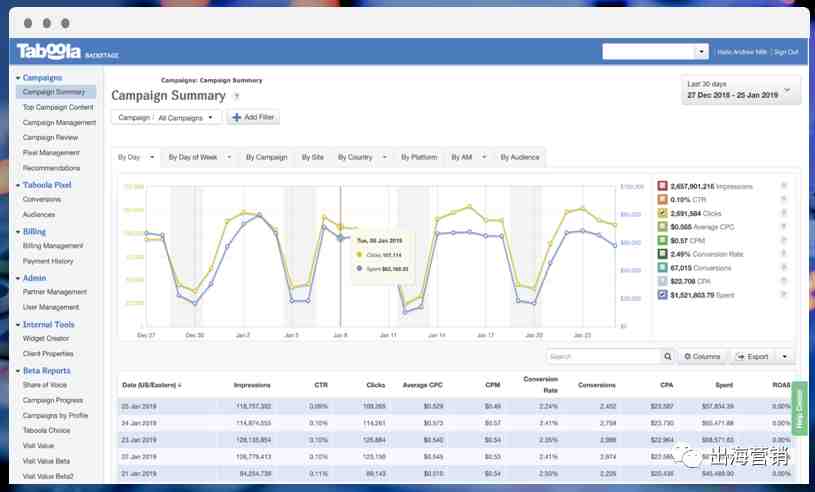
Task: Collapse the Internal Tools sidebar section
Action: (18, 325)
